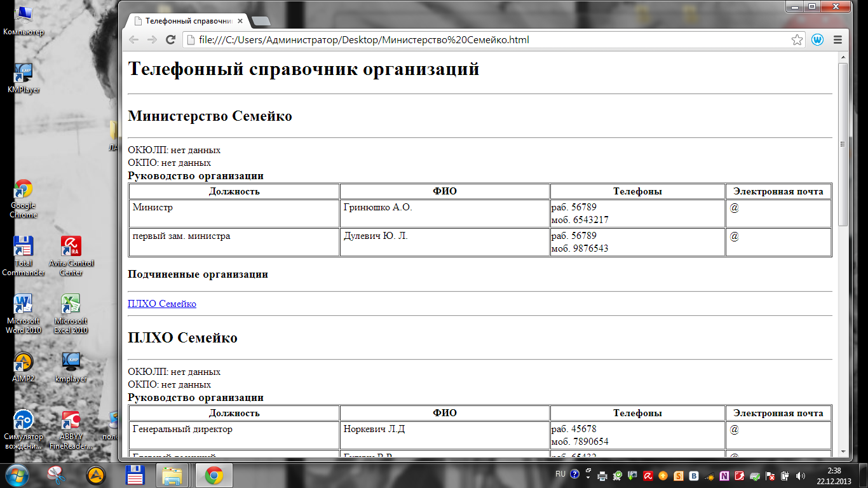
Task: Click the power plug tray icon
Action: [785, 476]
